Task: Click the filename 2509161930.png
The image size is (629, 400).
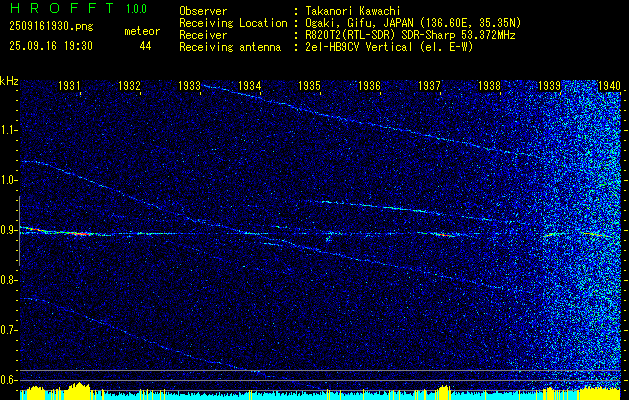Action: (x=51, y=27)
